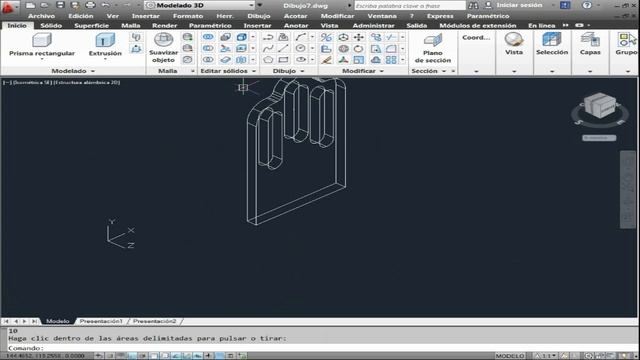Select the Move tool in Modificar panel
Screen dimensions: 640x360
358,37
